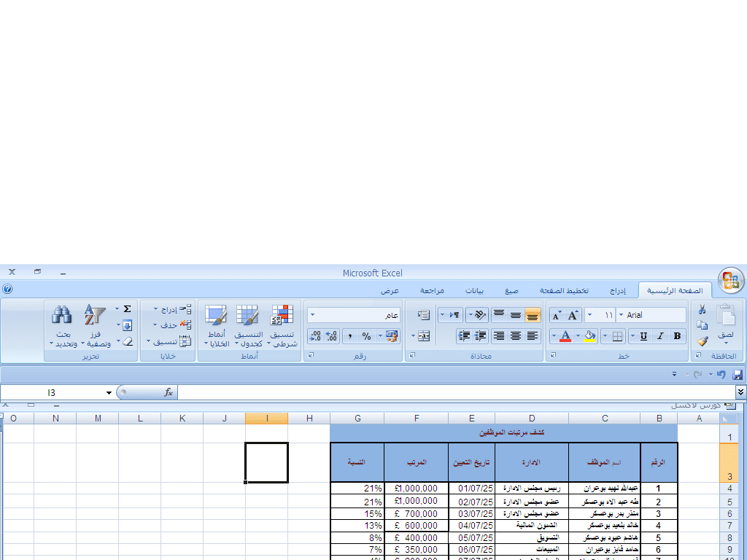Click the Select All corner button
The image size is (747, 560).
tap(729, 419)
